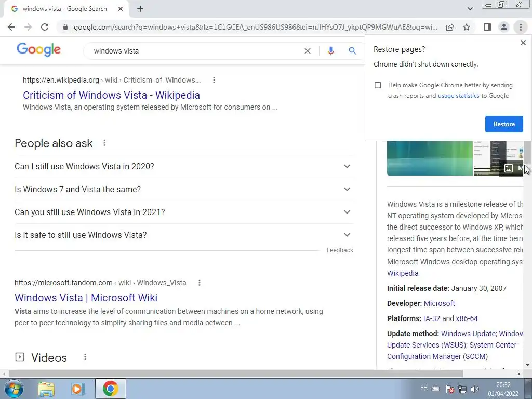
Task: Open Action Center flag icon
Action: click(x=450, y=389)
